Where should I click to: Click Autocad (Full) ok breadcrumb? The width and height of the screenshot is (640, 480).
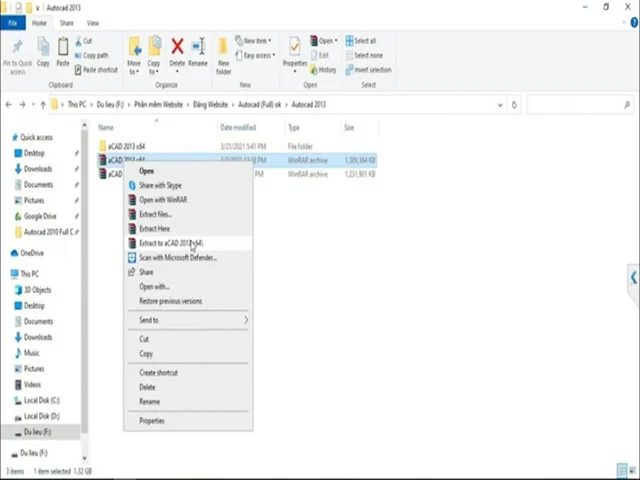click(260, 105)
